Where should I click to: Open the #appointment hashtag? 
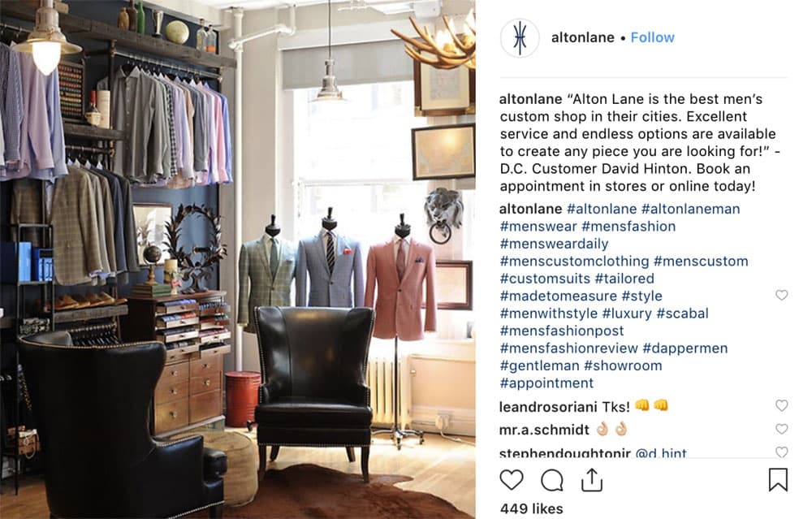pos(546,383)
